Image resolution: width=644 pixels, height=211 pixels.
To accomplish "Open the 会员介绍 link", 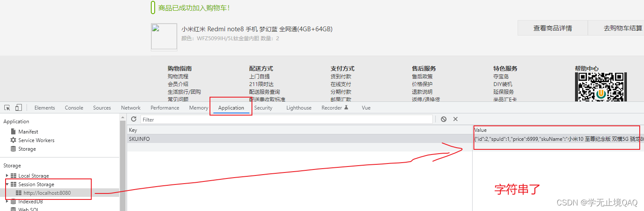I will (178, 84).
